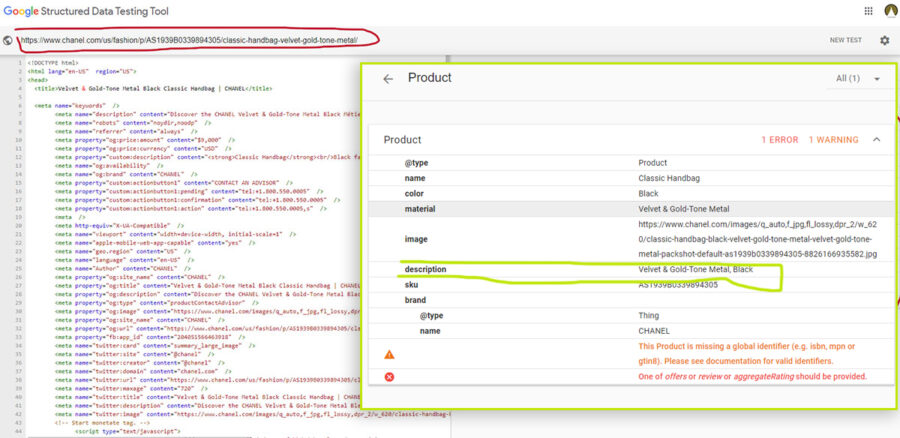Select the sku AS1939B0339894305 value
Screen dimensions: 900x438
(678, 285)
